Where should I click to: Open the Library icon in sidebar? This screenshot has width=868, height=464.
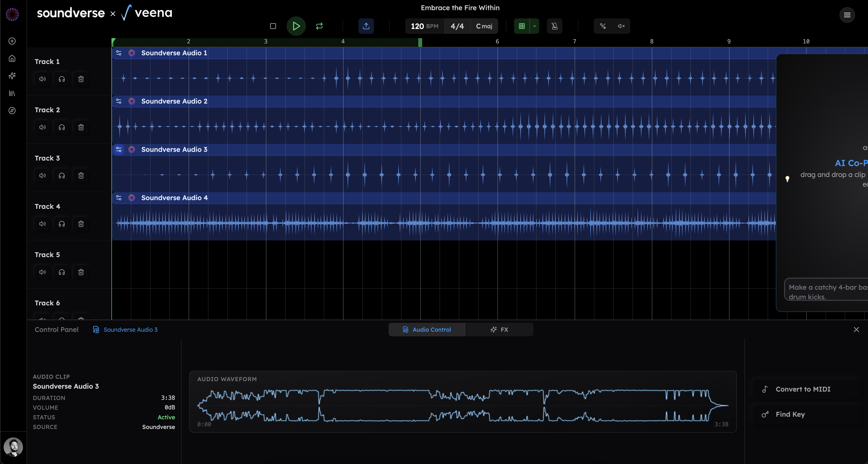pos(12,93)
